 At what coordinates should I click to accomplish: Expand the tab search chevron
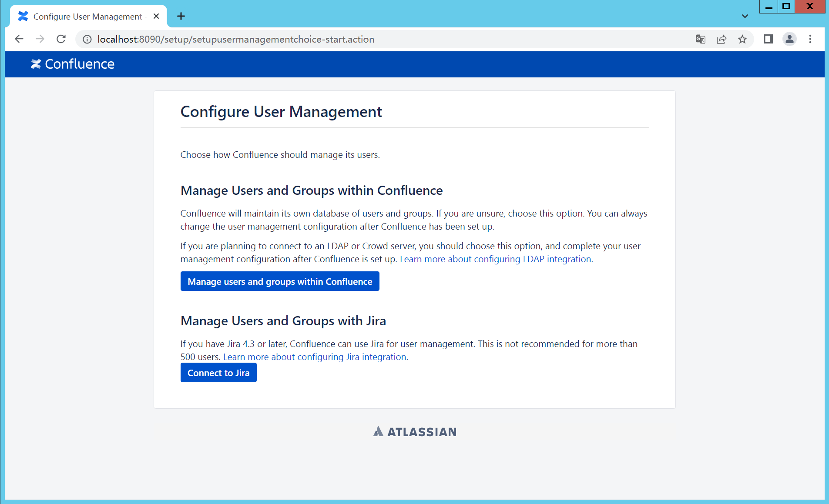tap(745, 17)
